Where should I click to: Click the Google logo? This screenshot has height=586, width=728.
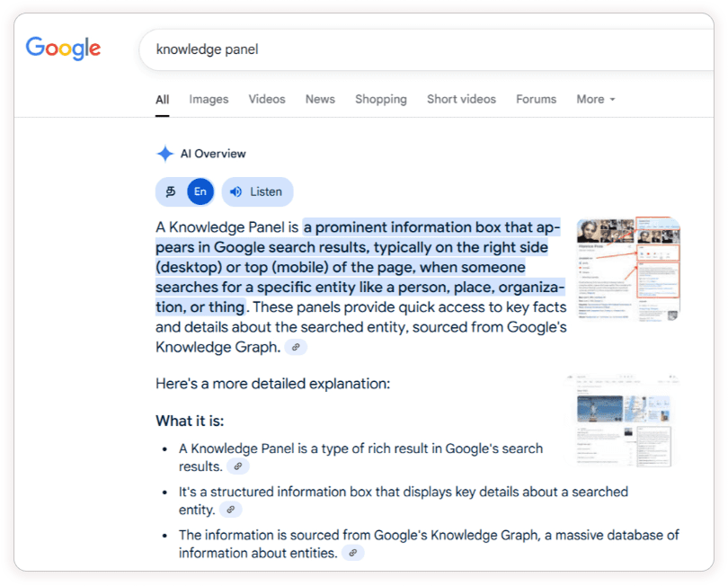point(63,48)
